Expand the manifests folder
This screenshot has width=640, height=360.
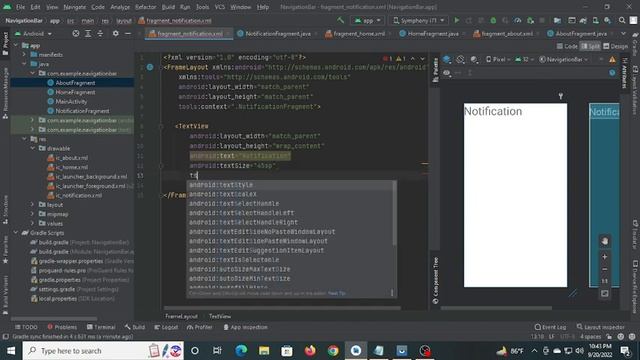[x=24, y=55]
